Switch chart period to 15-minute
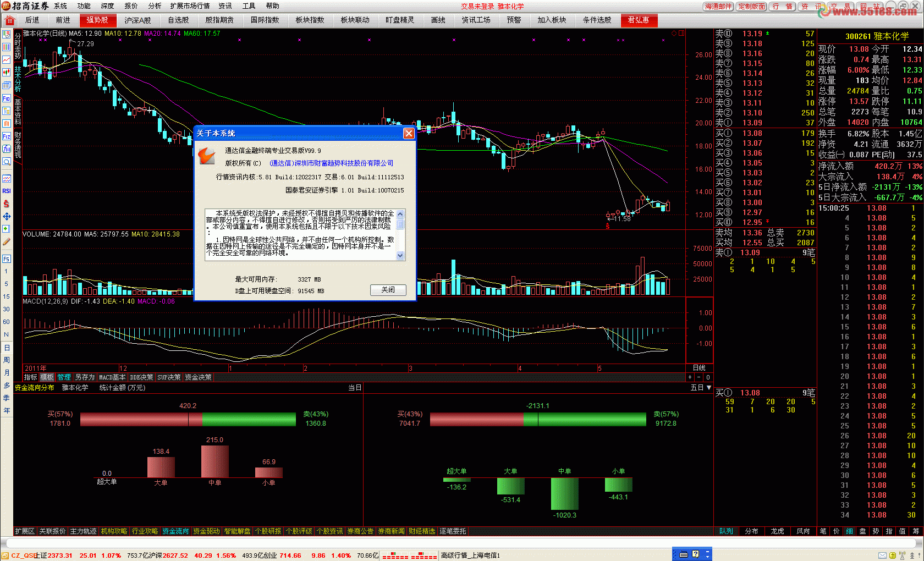Image resolution: width=924 pixels, height=561 pixels. pos(7,296)
